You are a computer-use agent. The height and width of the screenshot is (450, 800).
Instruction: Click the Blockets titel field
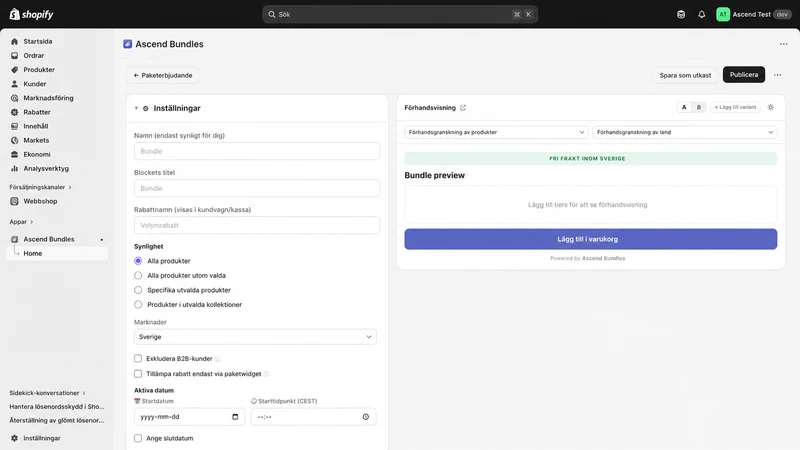(x=257, y=188)
